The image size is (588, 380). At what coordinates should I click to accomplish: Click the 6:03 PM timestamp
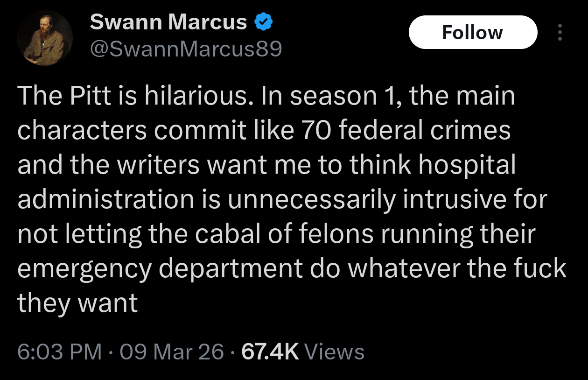coord(59,352)
